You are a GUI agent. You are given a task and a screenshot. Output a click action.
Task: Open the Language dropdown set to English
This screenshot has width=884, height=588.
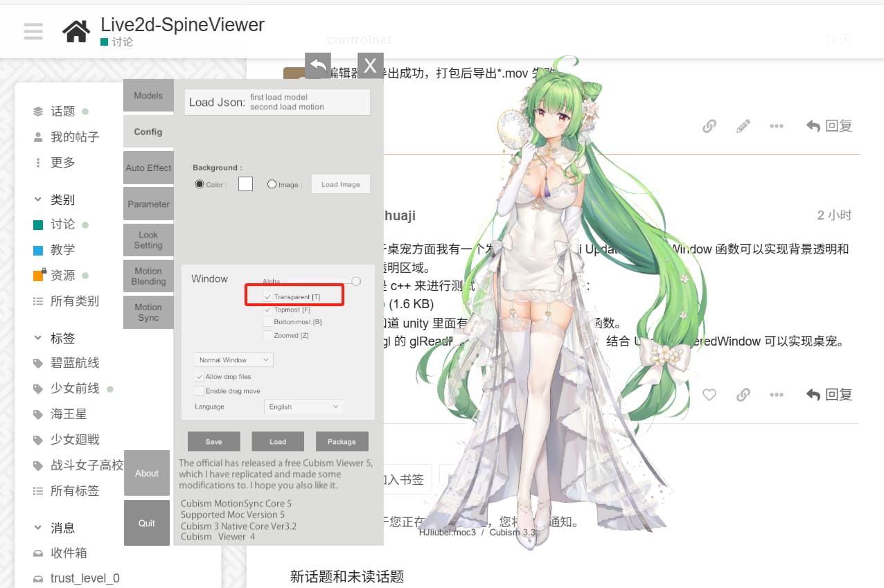pos(304,407)
